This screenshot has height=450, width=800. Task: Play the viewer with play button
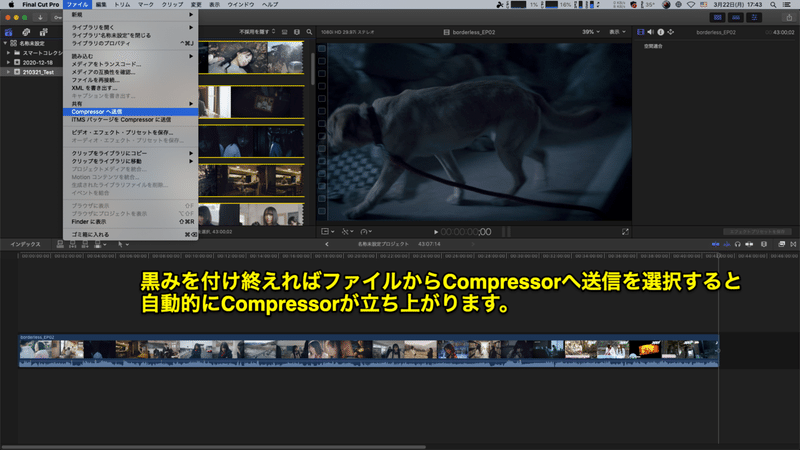(x=436, y=232)
